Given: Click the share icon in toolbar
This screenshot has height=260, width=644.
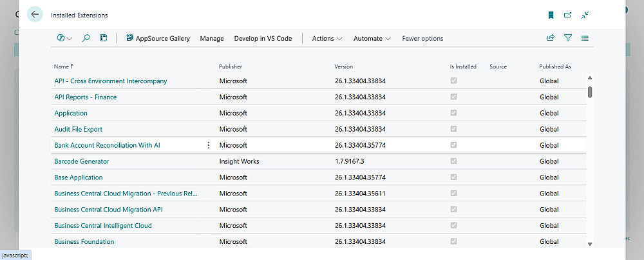Looking at the screenshot, I should (x=551, y=39).
